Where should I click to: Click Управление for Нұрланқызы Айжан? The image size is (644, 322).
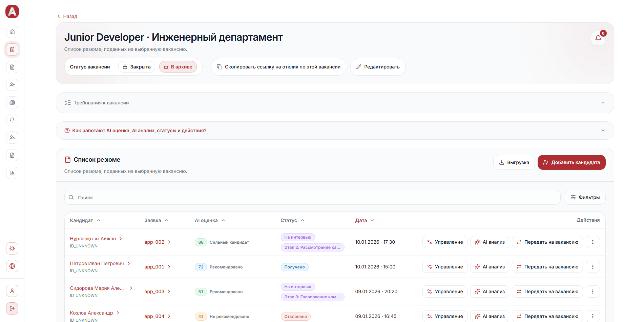click(445, 242)
